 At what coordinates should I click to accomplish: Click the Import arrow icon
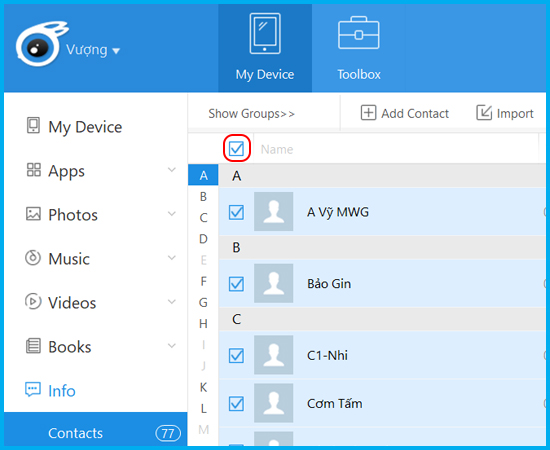coord(484,113)
